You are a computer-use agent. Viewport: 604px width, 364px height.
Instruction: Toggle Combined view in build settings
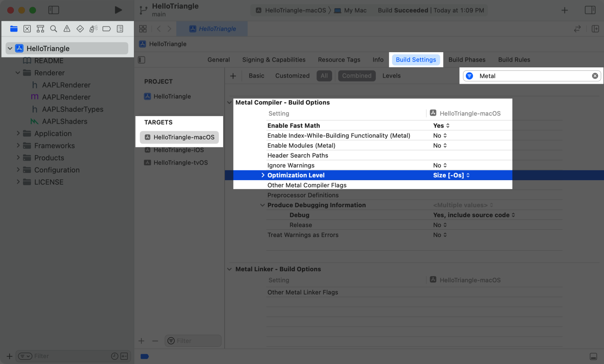pyautogui.click(x=357, y=76)
